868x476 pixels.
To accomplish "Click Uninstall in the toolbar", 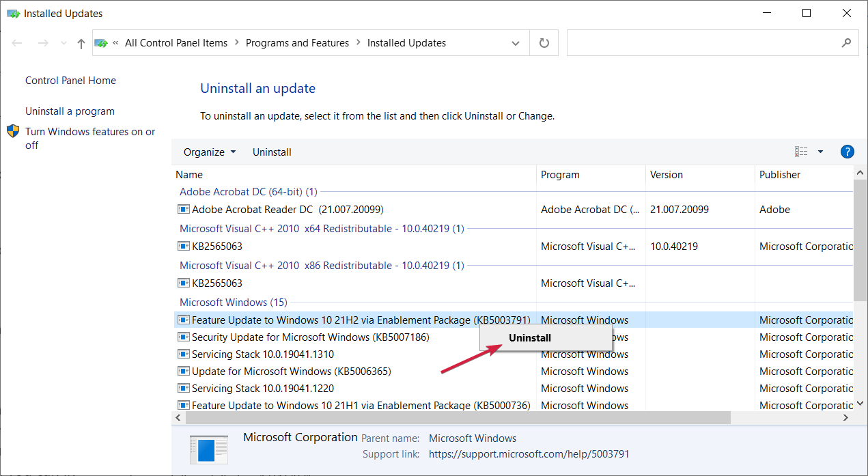I will tap(272, 152).
